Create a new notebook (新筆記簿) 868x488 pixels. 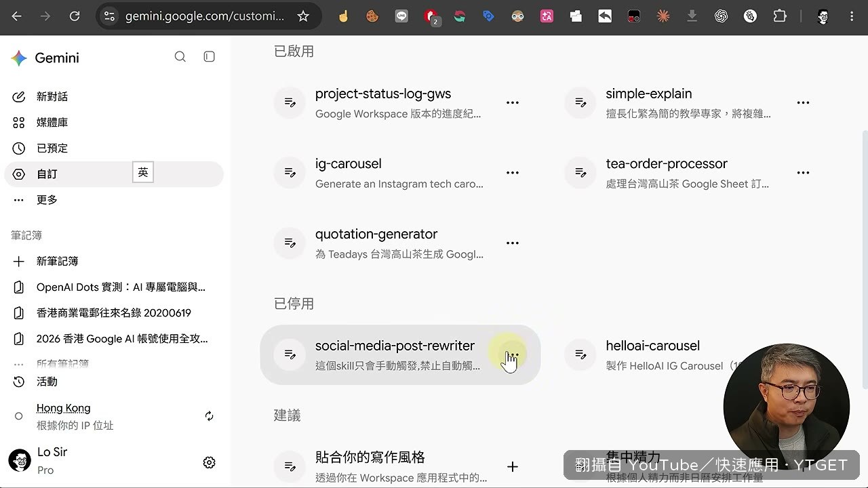114,261
